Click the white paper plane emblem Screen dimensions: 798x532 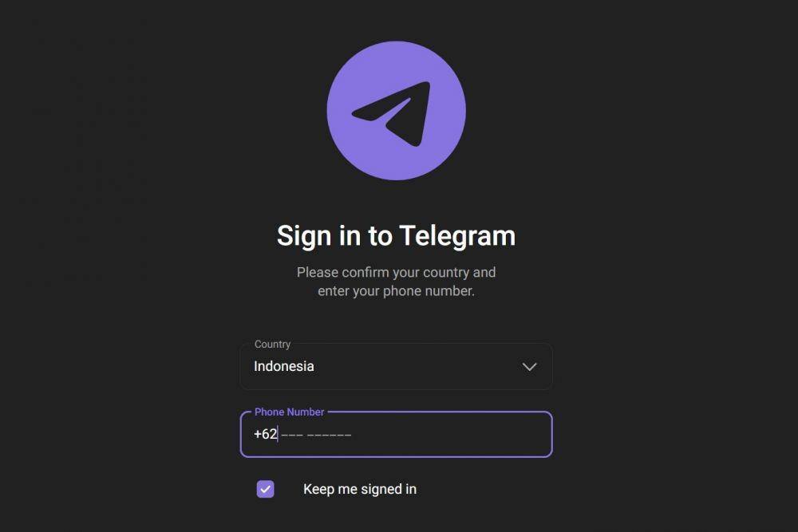pyautogui.click(x=393, y=114)
